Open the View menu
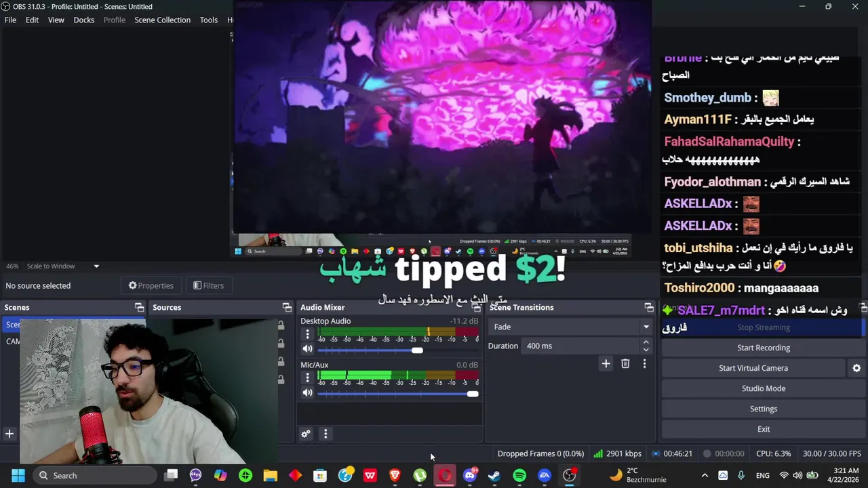 (x=56, y=20)
